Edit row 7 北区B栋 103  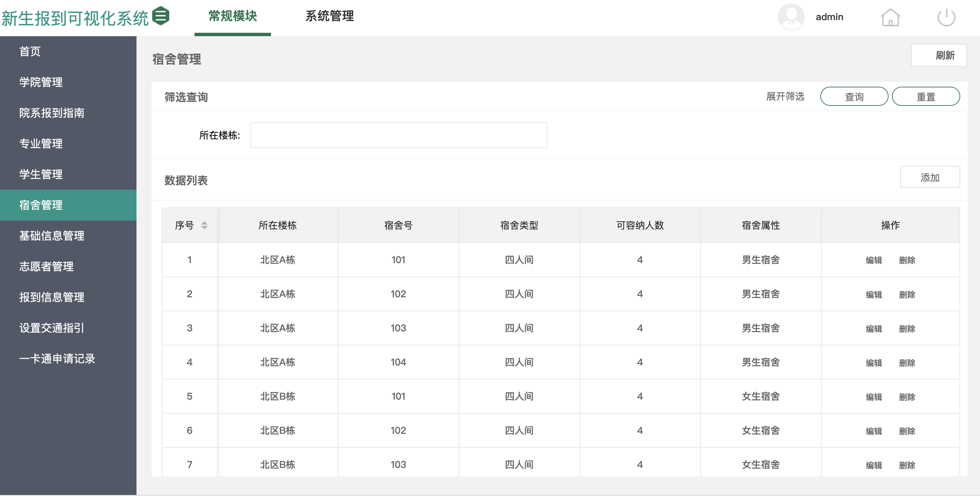(x=874, y=465)
